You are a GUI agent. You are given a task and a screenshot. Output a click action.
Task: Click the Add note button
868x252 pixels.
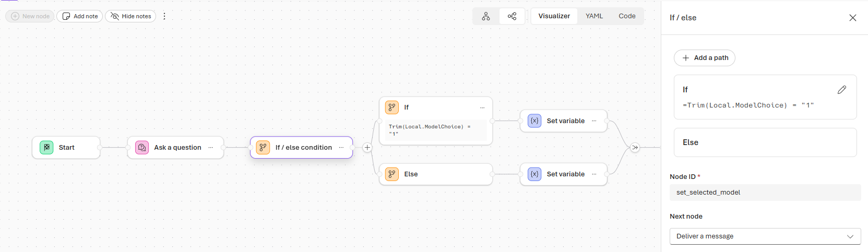(80, 16)
